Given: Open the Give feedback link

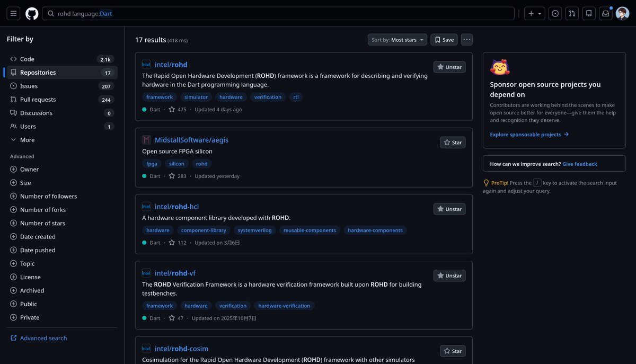Looking at the screenshot, I should click(580, 164).
